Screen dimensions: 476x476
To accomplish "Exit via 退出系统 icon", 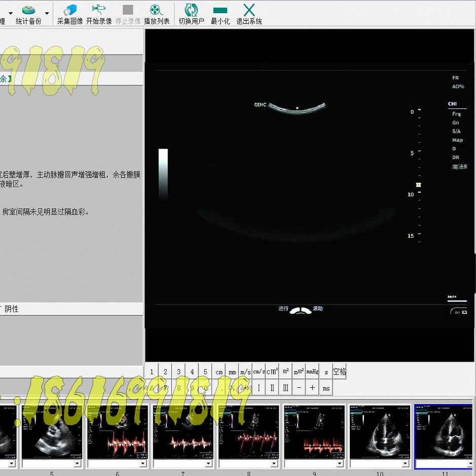I will coord(249,14).
